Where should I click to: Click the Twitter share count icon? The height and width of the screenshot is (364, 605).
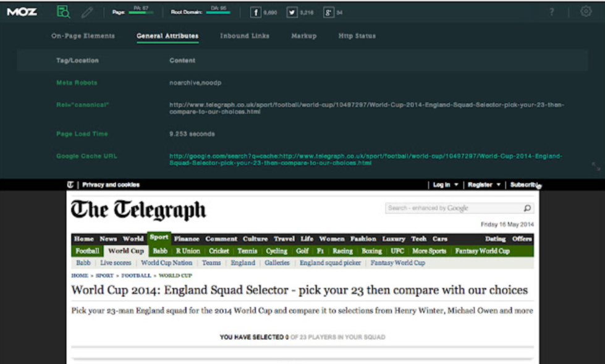pos(292,12)
